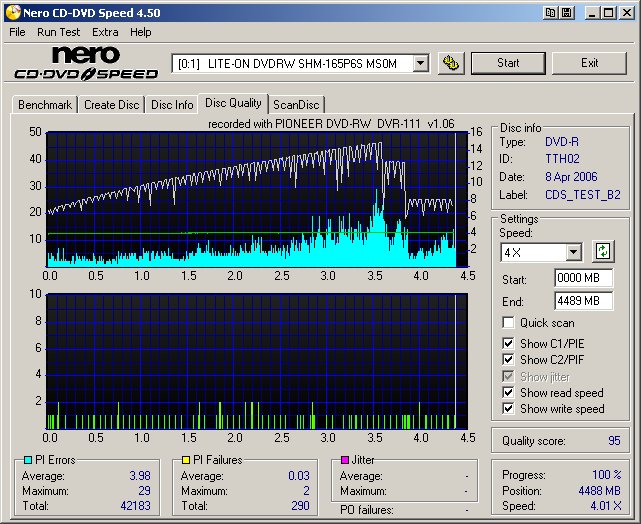This screenshot has width=641, height=524.
Task: Open the File menu
Action: point(17,32)
